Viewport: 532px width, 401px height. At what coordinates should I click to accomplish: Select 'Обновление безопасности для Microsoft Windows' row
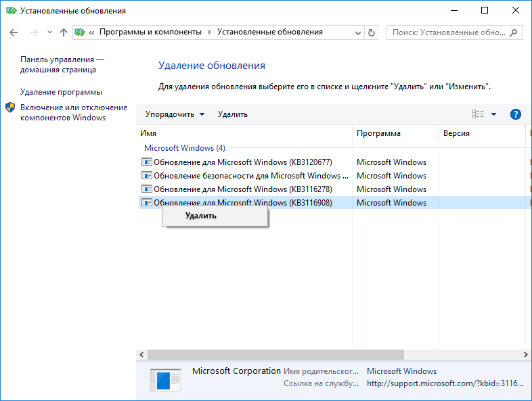coord(335,176)
